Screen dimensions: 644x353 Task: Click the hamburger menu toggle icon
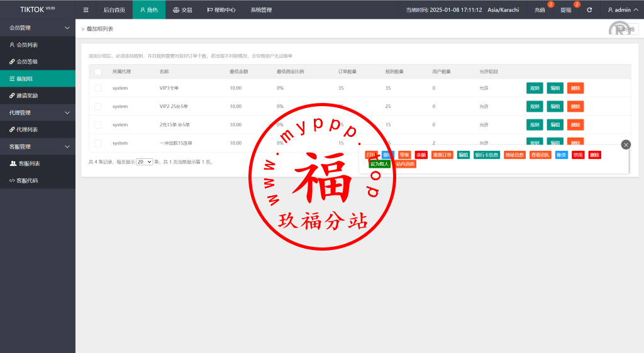pyautogui.click(x=86, y=10)
